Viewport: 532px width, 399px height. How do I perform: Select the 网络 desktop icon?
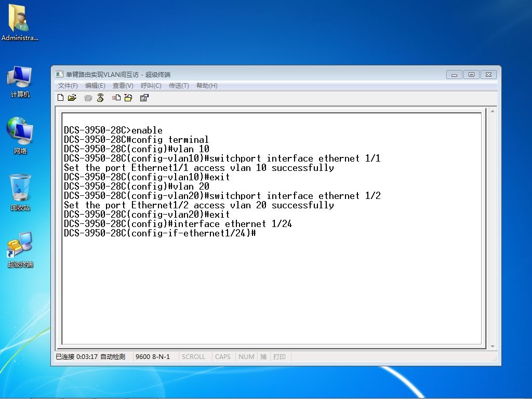[20, 136]
